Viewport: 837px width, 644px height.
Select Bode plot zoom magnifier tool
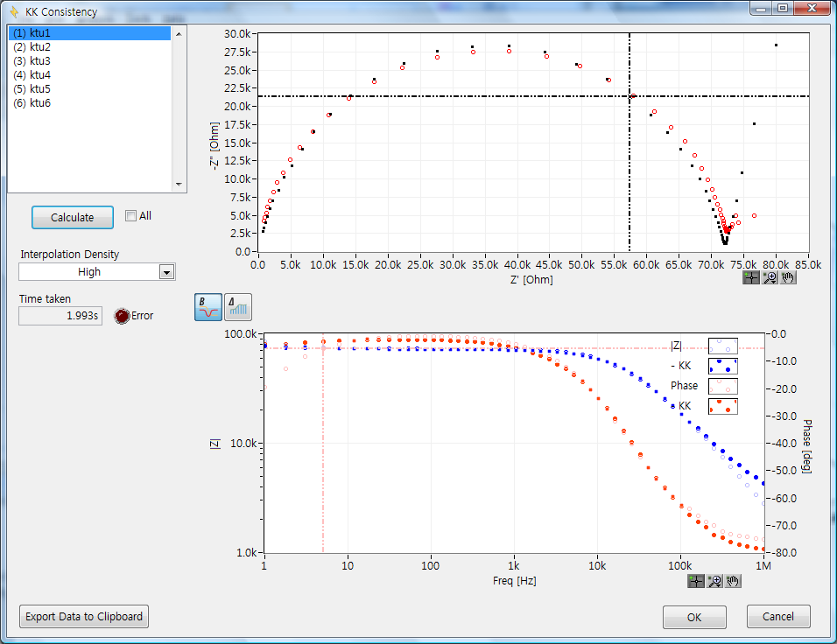click(x=714, y=580)
